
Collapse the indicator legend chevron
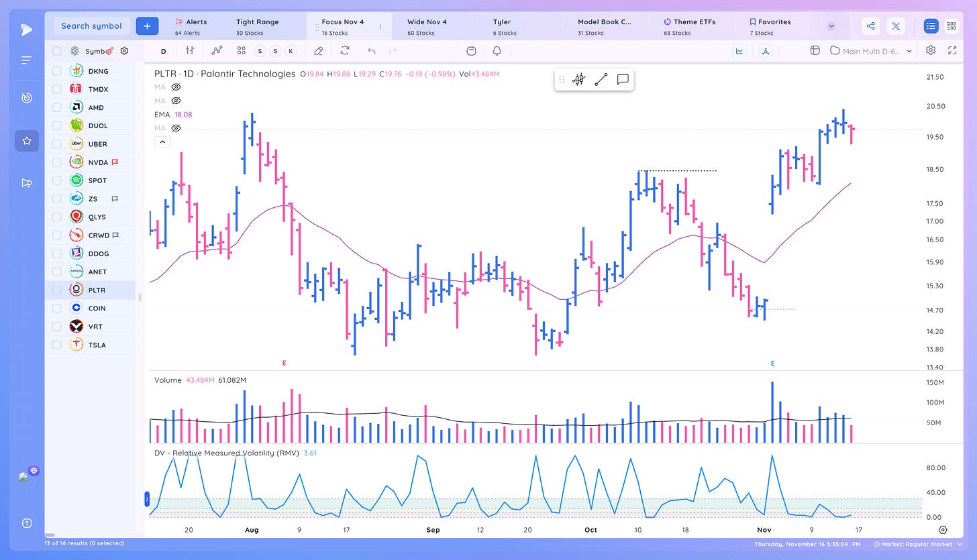(162, 142)
